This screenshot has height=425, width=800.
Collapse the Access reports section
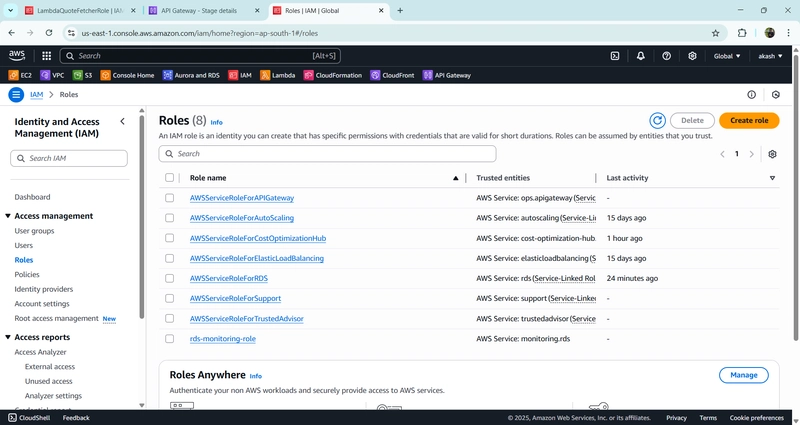click(8, 337)
